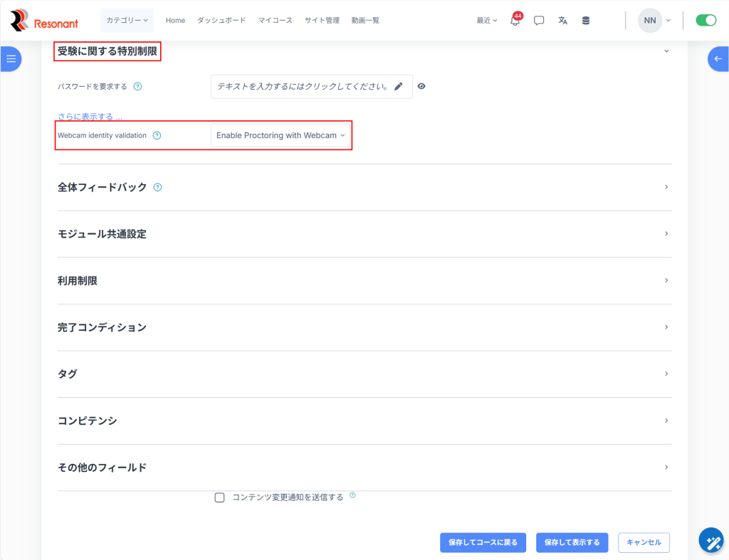
Task: Open the カテゴリー menu
Action: (x=127, y=21)
